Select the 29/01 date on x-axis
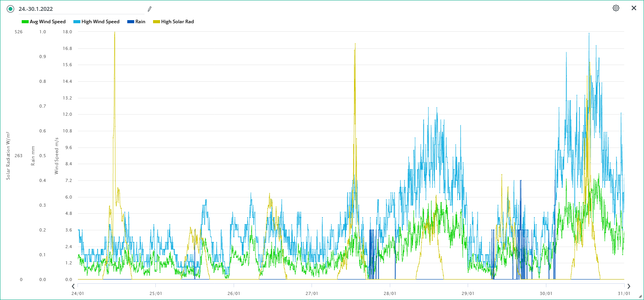This screenshot has height=300, width=644. [x=468, y=293]
